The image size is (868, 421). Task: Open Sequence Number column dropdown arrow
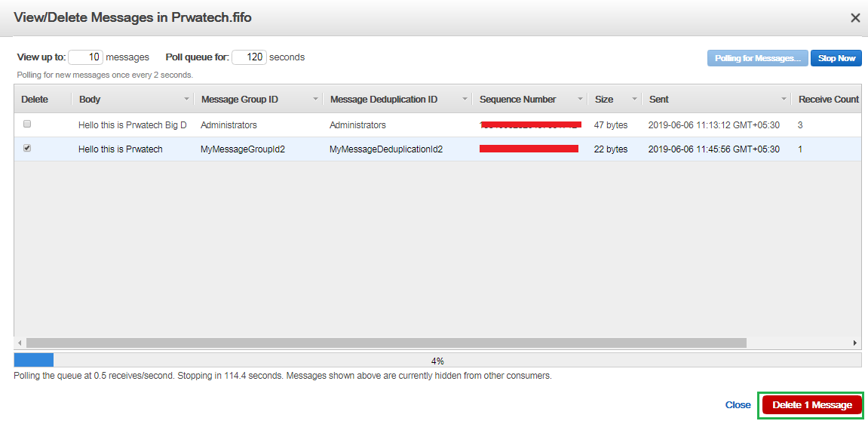tap(580, 99)
